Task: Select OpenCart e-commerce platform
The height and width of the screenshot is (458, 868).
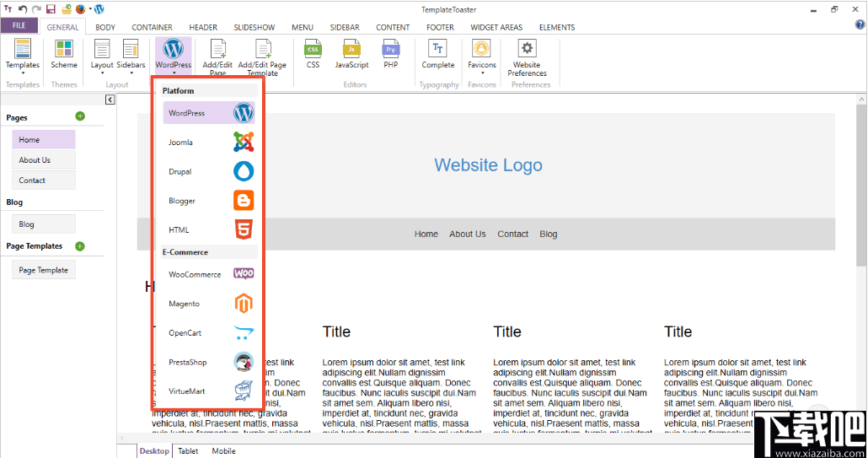Action: click(x=209, y=333)
